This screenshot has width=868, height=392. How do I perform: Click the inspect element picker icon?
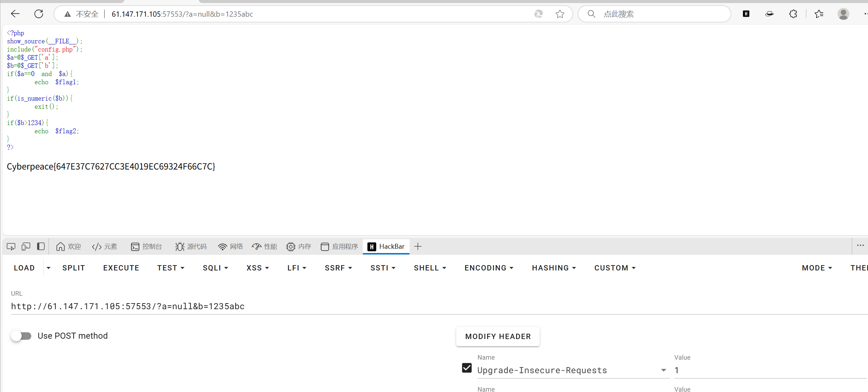pyautogui.click(x=11, y=246)
